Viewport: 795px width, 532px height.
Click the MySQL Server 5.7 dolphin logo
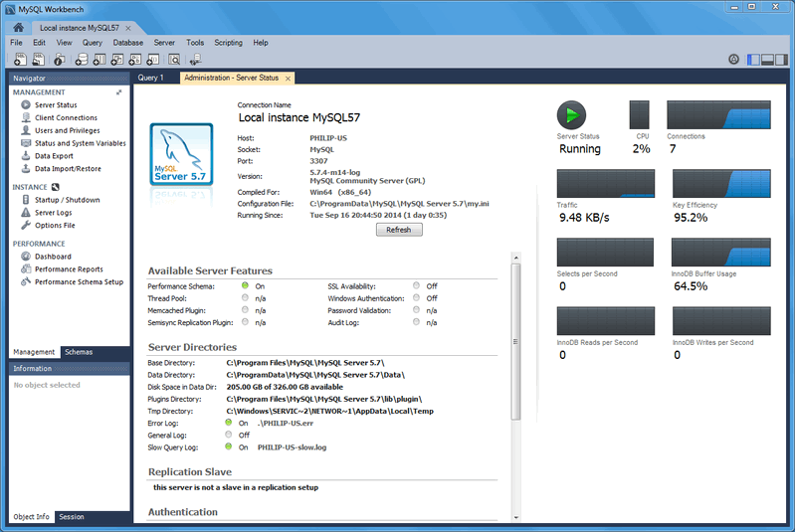[181, 154]
